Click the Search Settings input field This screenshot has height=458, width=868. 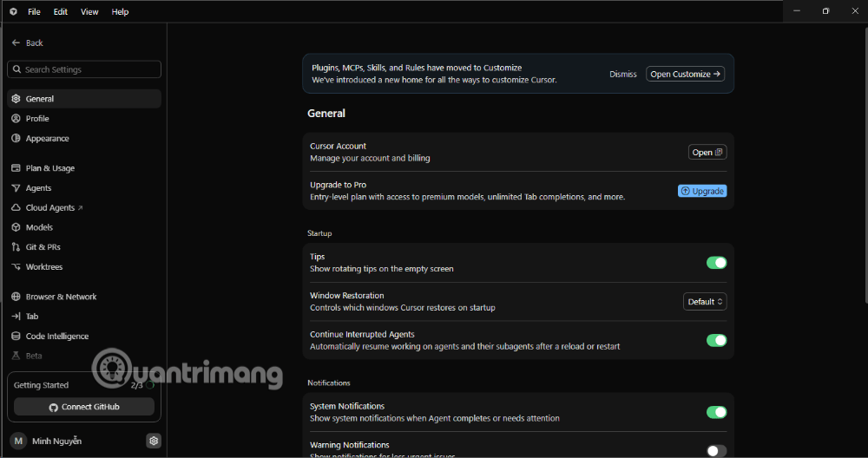coord(84,69)
